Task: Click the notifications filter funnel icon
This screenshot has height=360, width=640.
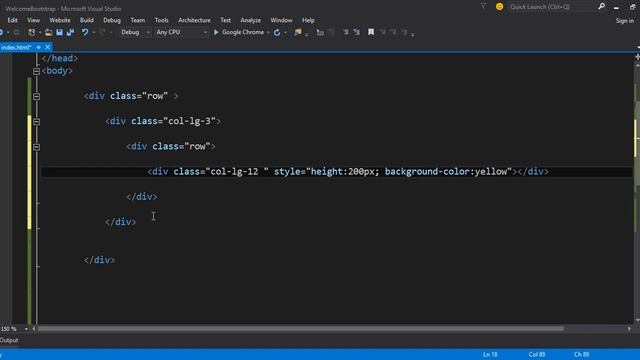Action: click(x=484, y=6)
